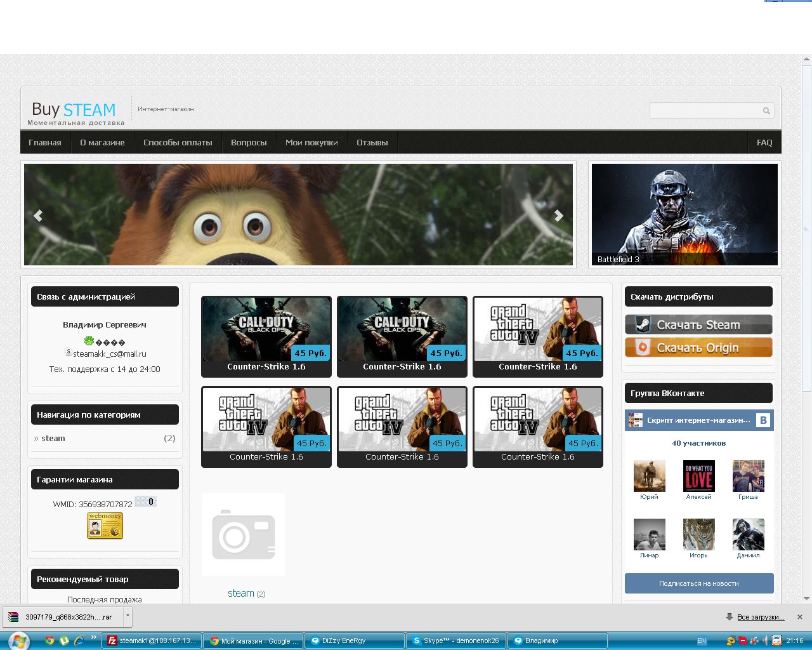Image resolution: width=812 pixels, height=650 pixels.
Task: Go to Способы оплаты page
Action: point(178,142)
